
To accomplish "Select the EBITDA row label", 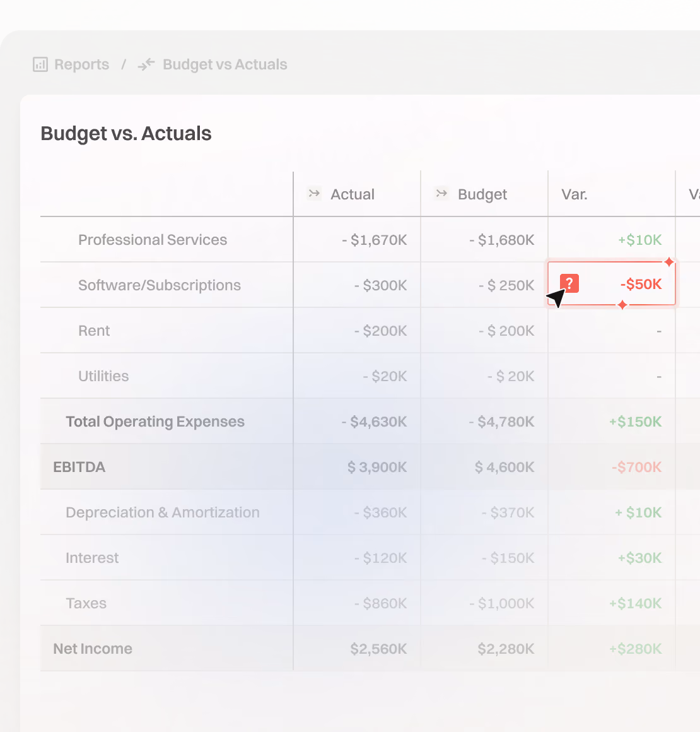I will click(79, 467).
